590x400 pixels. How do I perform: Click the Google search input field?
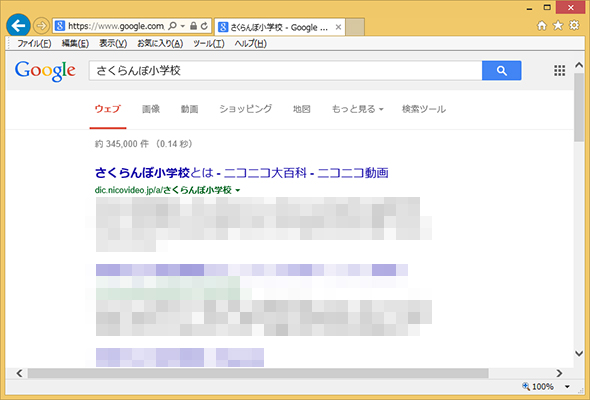coord(286,70)
